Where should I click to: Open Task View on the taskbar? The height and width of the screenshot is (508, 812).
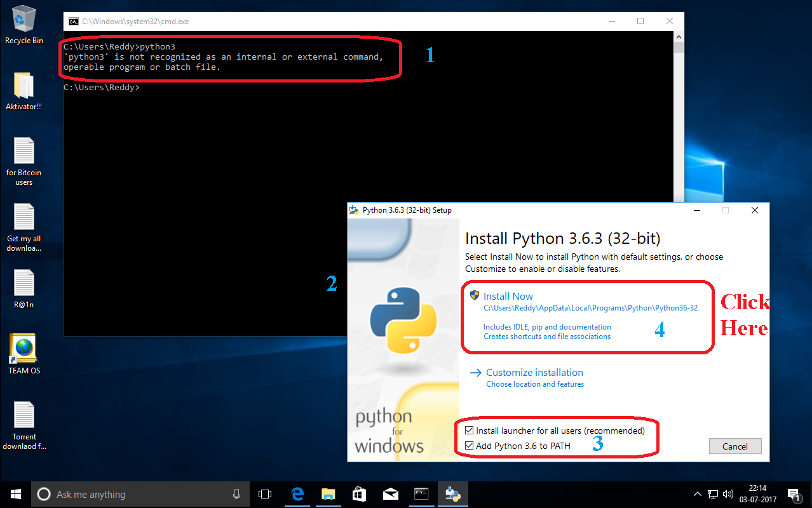click(264, 493)
